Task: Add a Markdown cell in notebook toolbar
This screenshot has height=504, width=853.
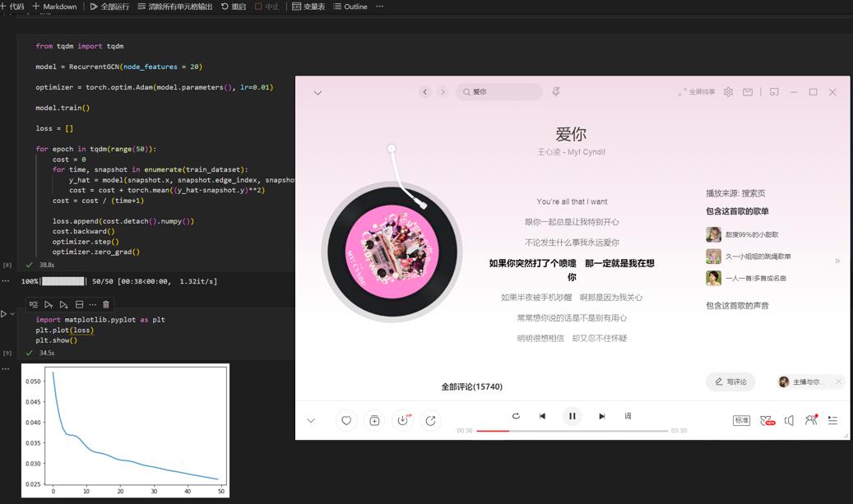Action: pos(54,7)
